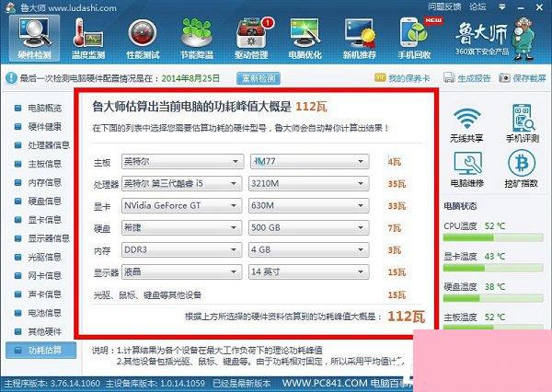This screenshot has height=392, width=552.
Task: Click 已经是最新版本 status text
Action: click(x=242, y=384)
